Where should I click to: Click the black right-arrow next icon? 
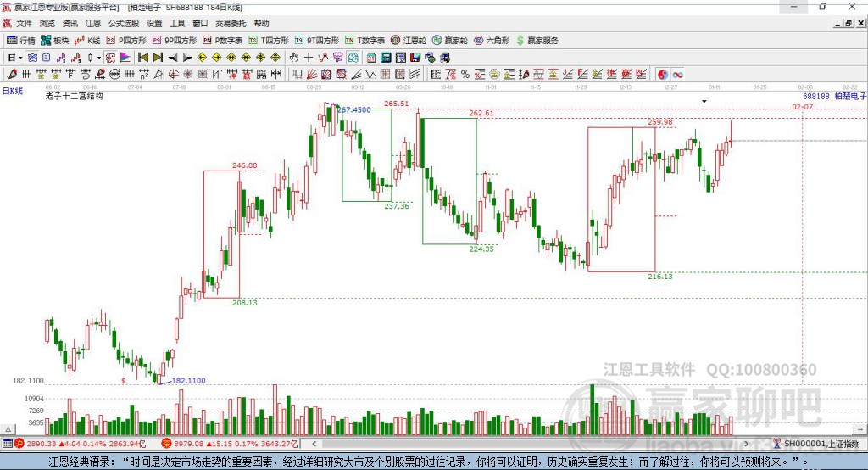187,58
